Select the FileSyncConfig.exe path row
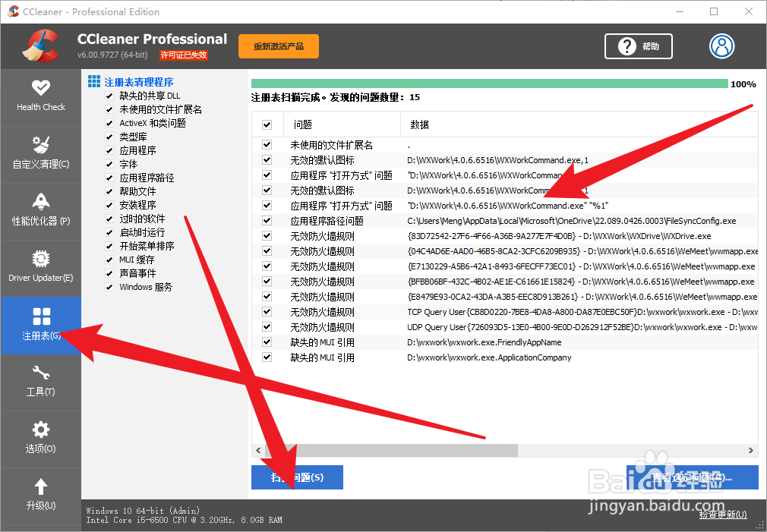The image size is (767, 532). pos(505,221)
